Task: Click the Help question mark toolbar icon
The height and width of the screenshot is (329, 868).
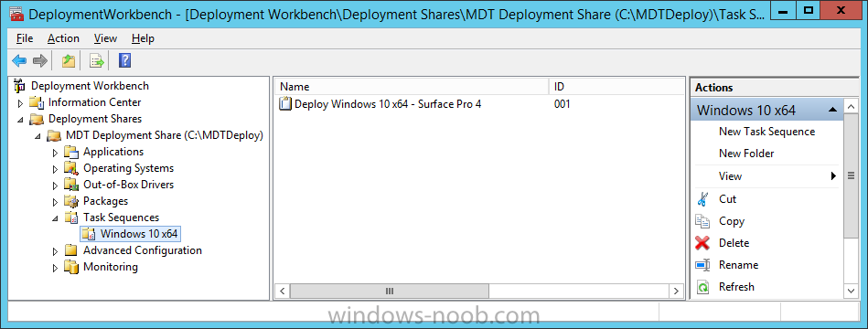Action: coord(124,61)
